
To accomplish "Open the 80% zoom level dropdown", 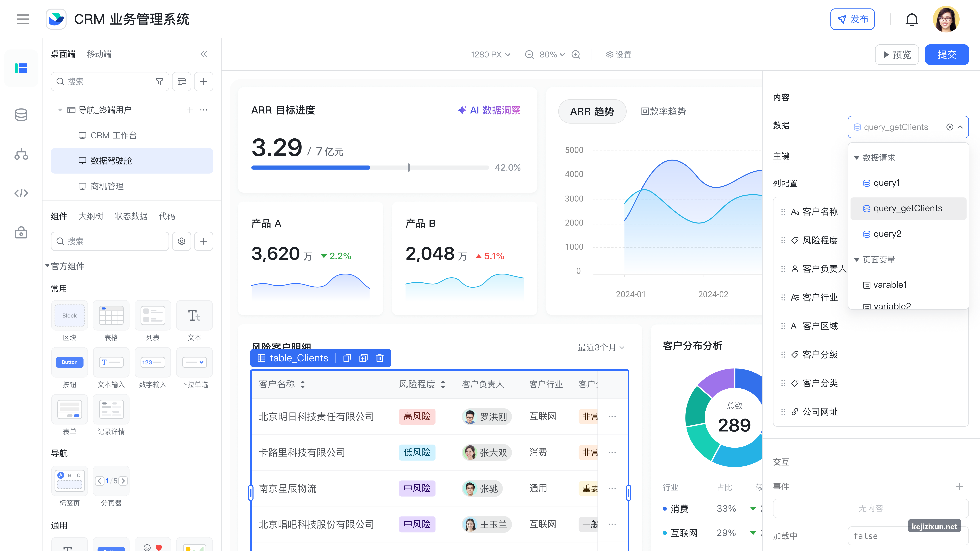I will click(552, 54).
